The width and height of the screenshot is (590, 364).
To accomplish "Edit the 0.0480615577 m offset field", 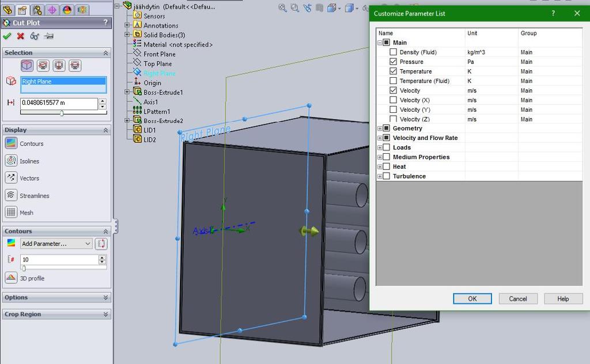I will point(59,103).
